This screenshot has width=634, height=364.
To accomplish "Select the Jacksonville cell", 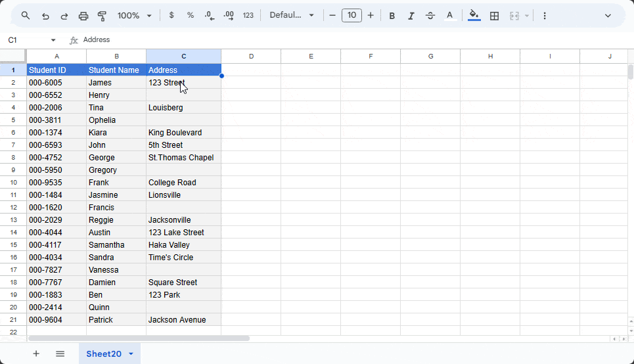I will pyautogui.click(x=183, y=219).
